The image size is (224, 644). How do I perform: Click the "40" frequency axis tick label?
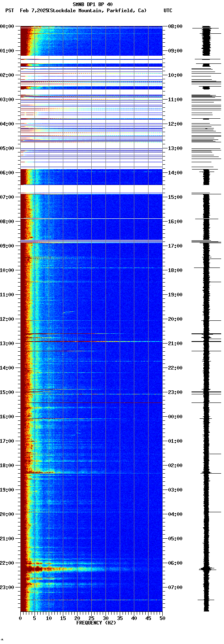pyautogui.click(x=134, y=618)
